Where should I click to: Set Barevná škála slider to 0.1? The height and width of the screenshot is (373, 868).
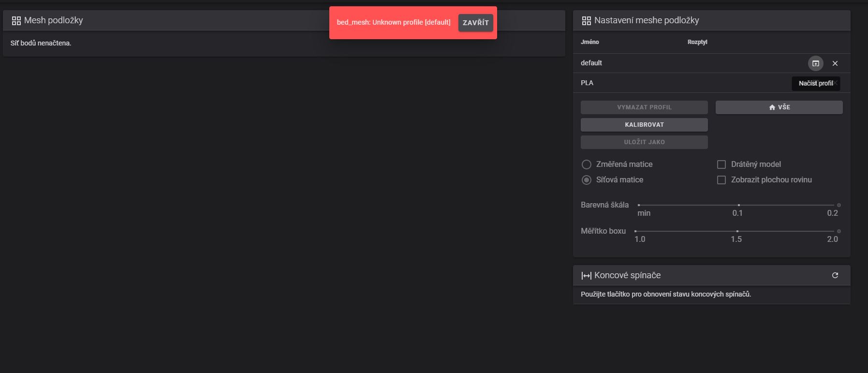738,205
